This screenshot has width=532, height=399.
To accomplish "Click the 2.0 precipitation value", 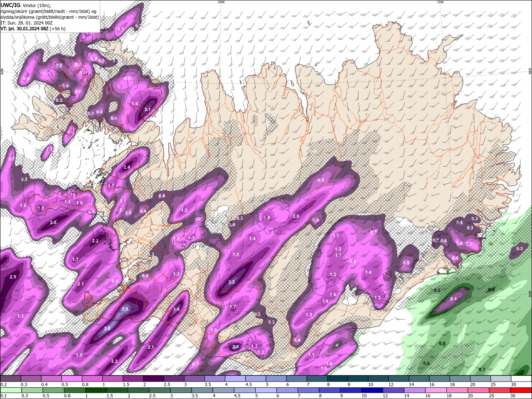I will point(296,216).
